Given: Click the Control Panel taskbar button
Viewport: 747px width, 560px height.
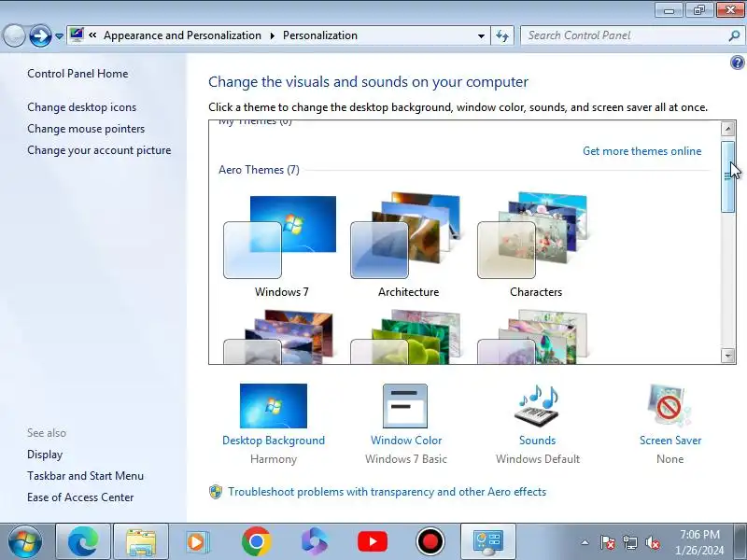Looking at the screenshot, I should tap(487, 541).
